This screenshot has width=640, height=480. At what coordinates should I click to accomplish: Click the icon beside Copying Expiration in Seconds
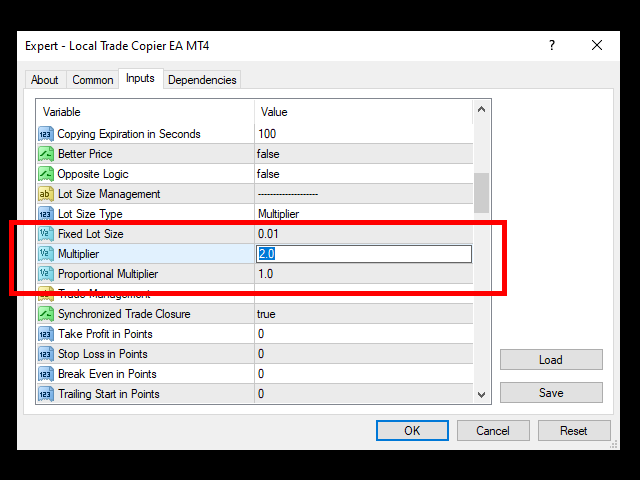tap(46, 134)
